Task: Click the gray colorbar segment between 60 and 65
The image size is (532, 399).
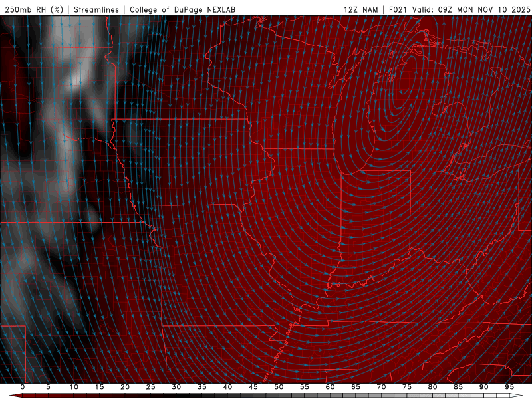Action: pos(342,396)
